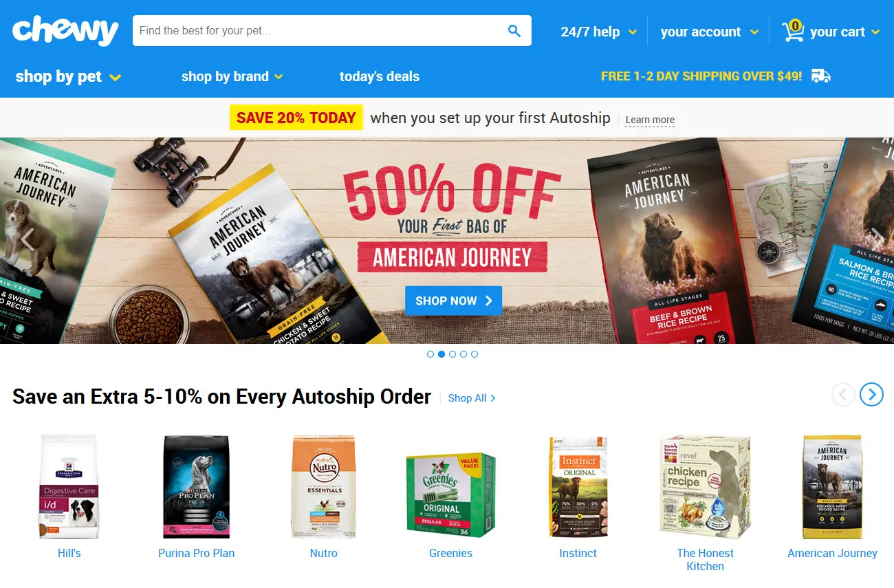
Task: Open the your account menu
Action: point(710,32)
